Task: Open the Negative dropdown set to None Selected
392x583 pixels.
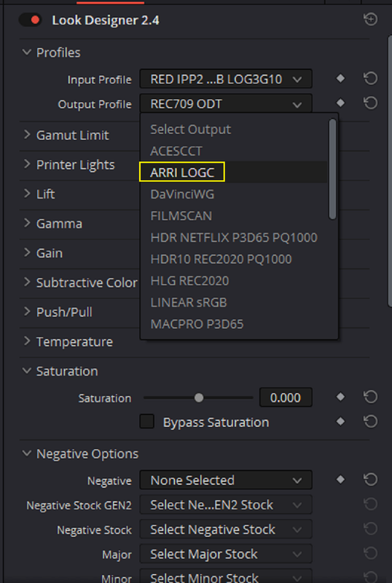Action: tap(226, 480)
